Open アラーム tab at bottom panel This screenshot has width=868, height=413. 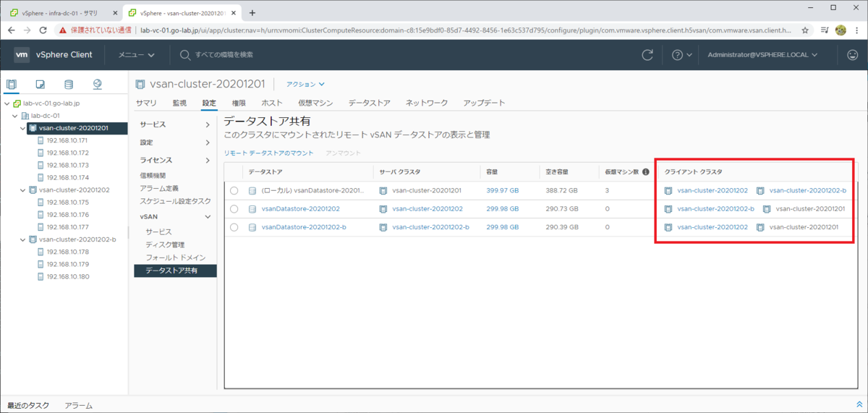(79, 406)
